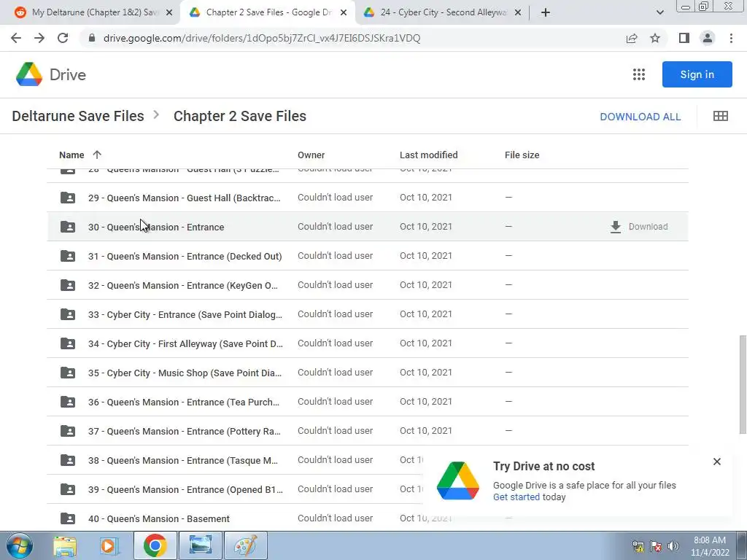
Task: Click the File size column header
Action: click(522, 155)
